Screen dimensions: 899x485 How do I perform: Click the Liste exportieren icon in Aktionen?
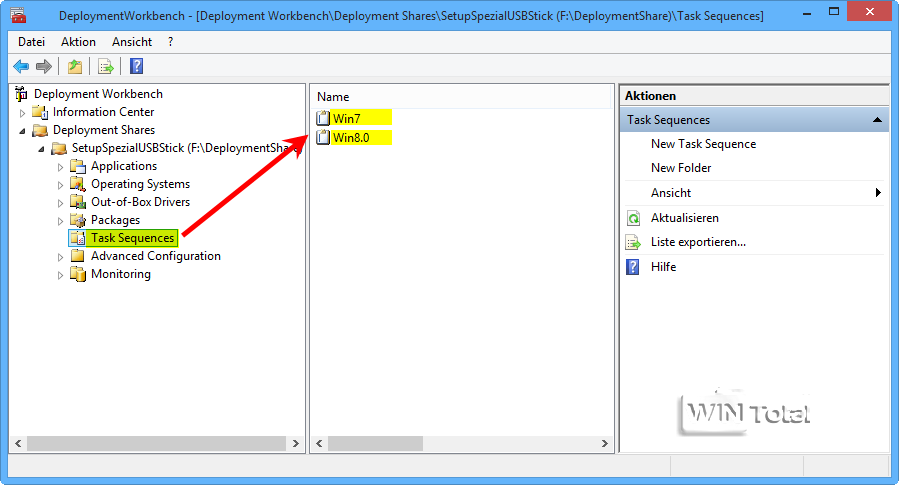(633, 242)
